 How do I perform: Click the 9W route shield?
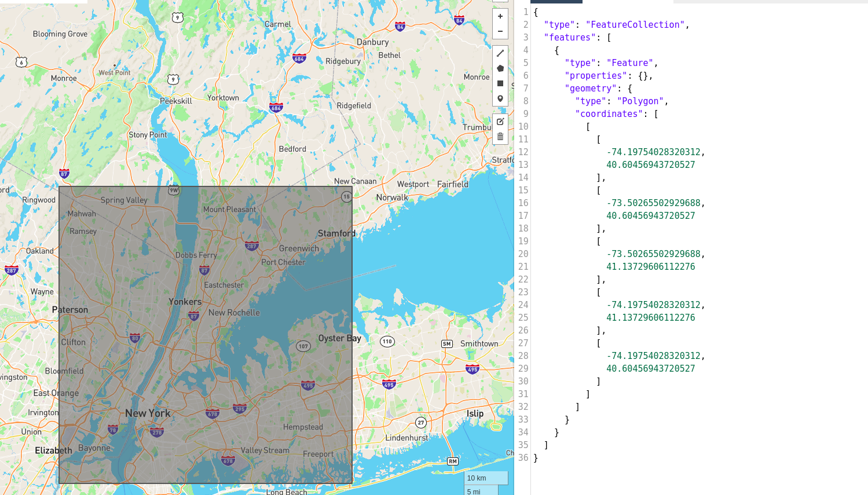[174, 190]
